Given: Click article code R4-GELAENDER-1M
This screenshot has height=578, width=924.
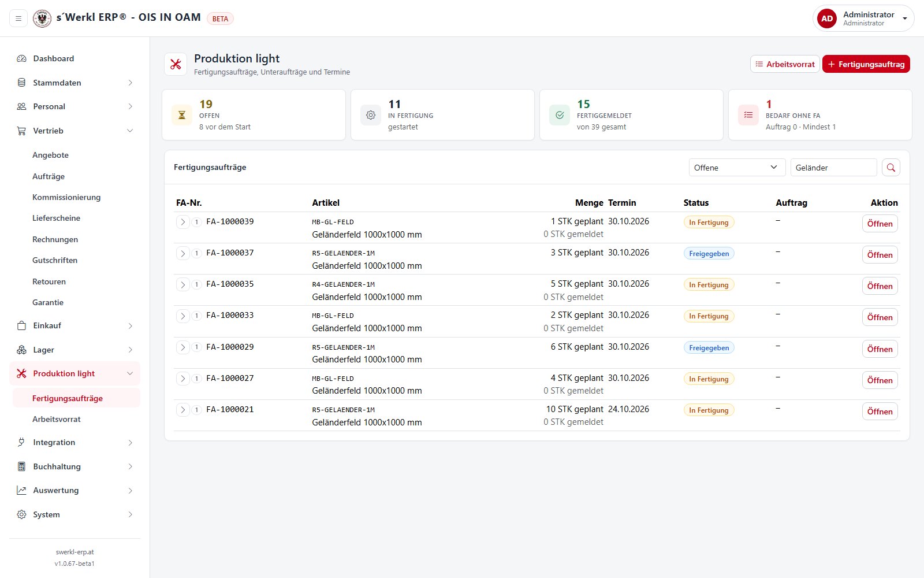Looking at the screenshot, I should (344, 284).
